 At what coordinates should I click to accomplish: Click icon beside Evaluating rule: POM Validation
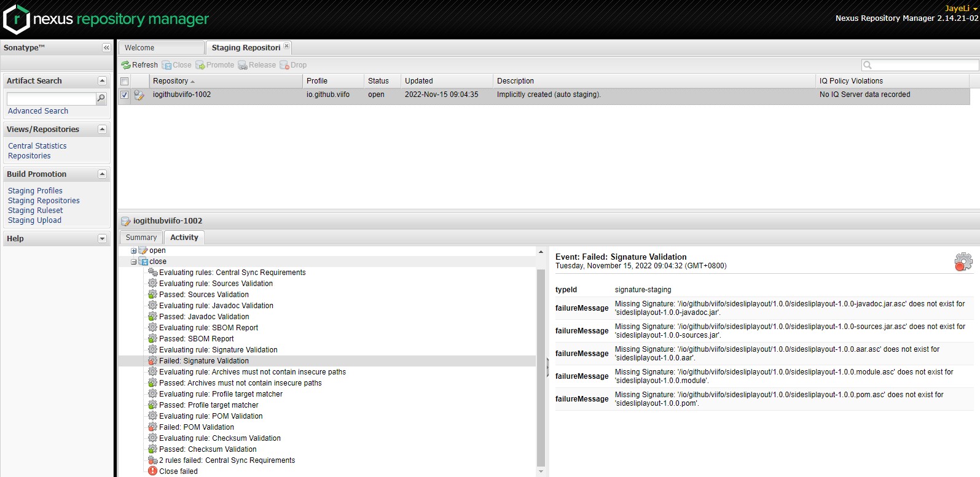(x=152, y=416)
